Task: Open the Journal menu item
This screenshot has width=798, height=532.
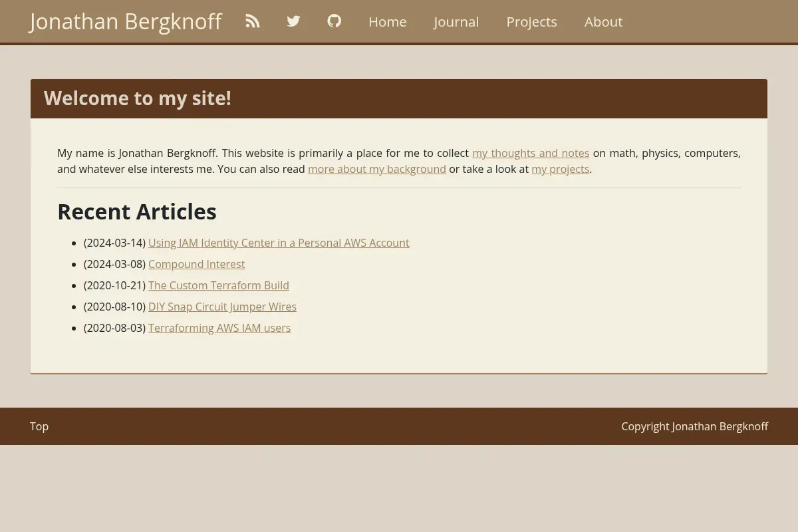Action: (x=456, y=21)
